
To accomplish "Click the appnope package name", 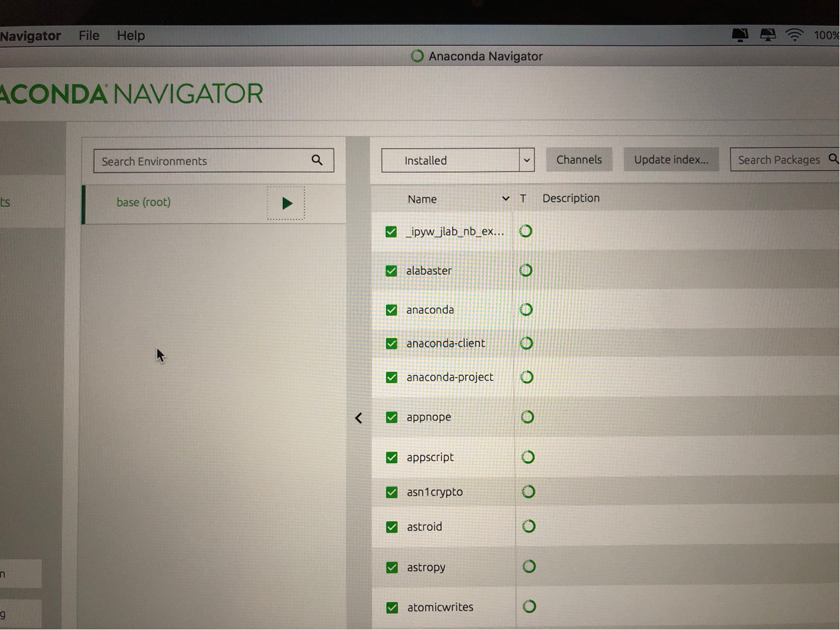I will coord(429,417).
